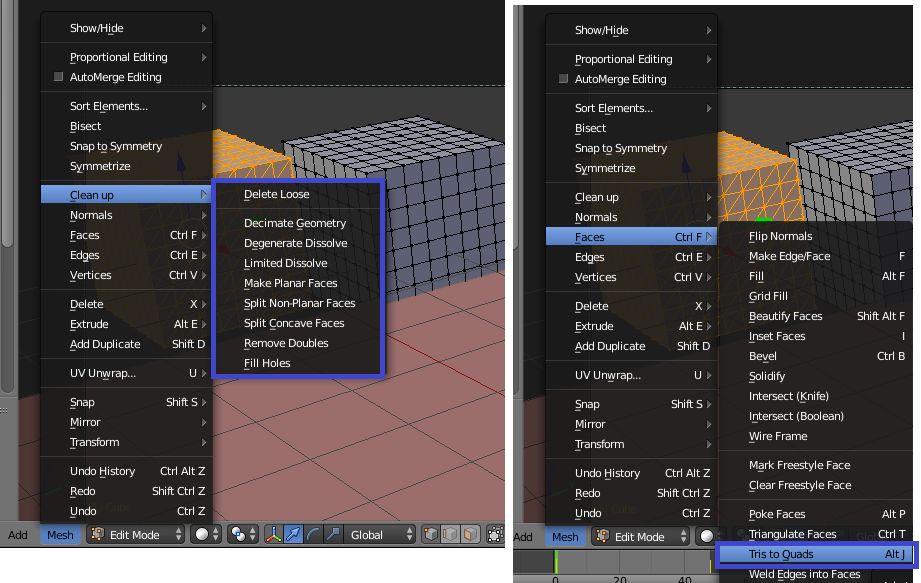Select Mark Freestyle Face entry
The height and width of the screenshot is (583, 921).
pos(816,465)
